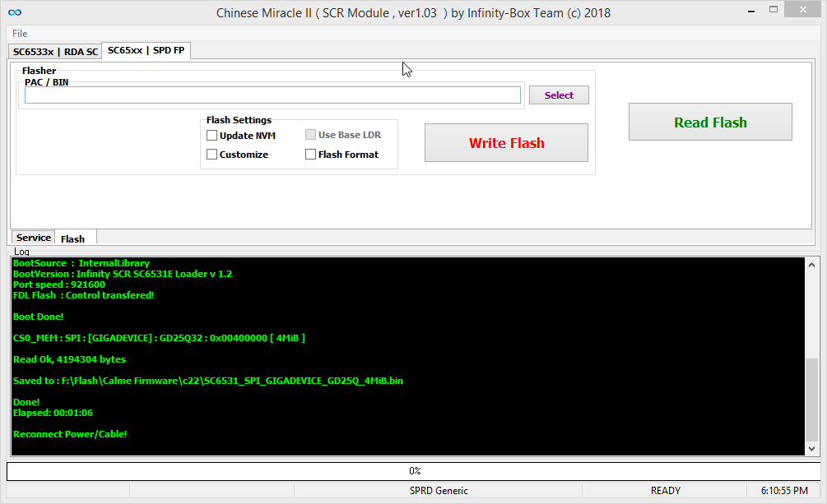Click the green Read Flash button
Screen dimensions: 827x504
710,123
